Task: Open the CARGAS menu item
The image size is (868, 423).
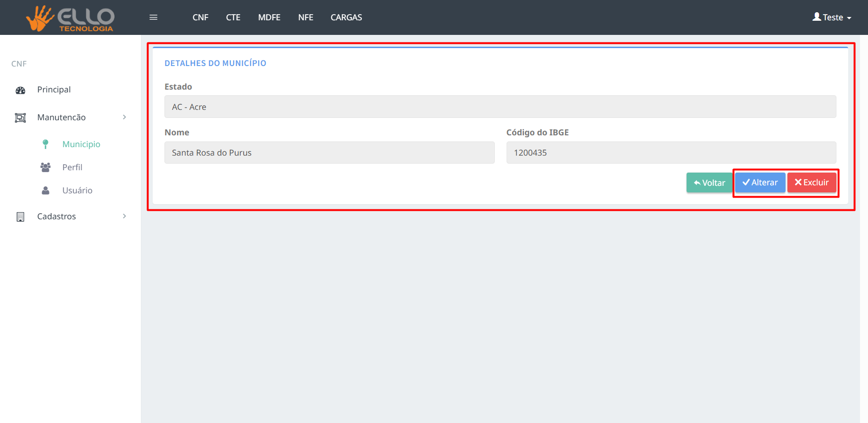Action: pos(346,17)
